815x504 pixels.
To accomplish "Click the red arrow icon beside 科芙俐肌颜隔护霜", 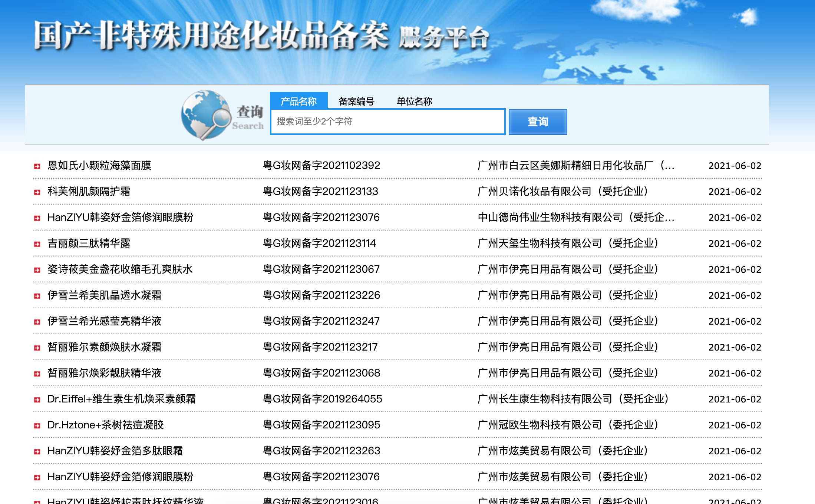I will pos(37,192).
